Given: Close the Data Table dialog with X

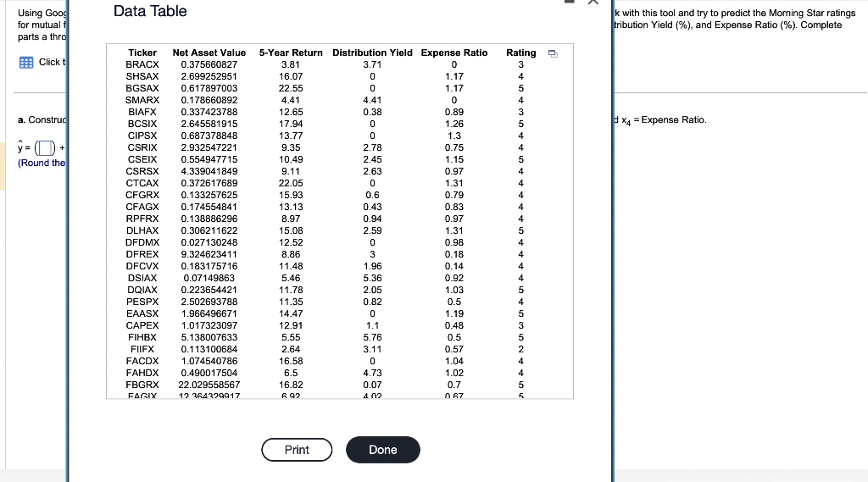Looking at the screenshot, I should click(593, 2).
